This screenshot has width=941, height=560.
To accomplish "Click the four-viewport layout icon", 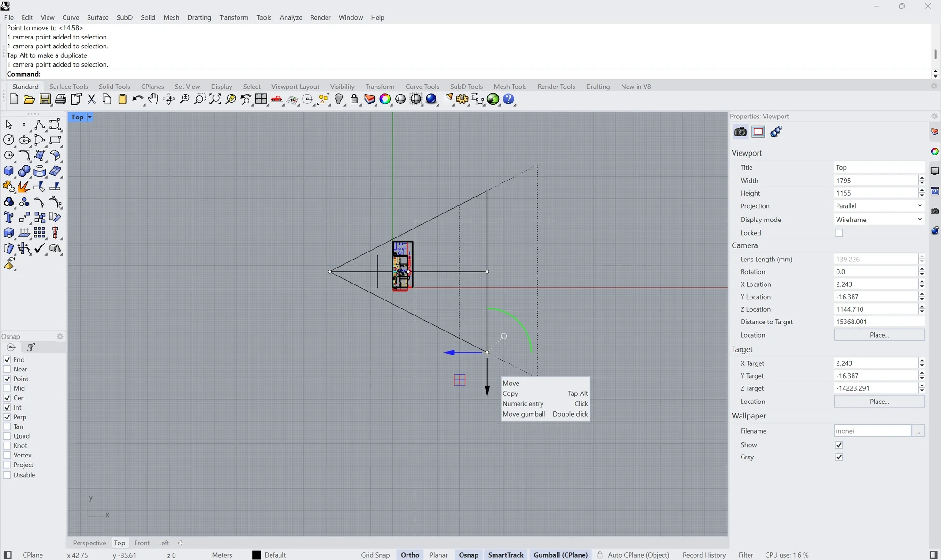I will coord(261,99).
